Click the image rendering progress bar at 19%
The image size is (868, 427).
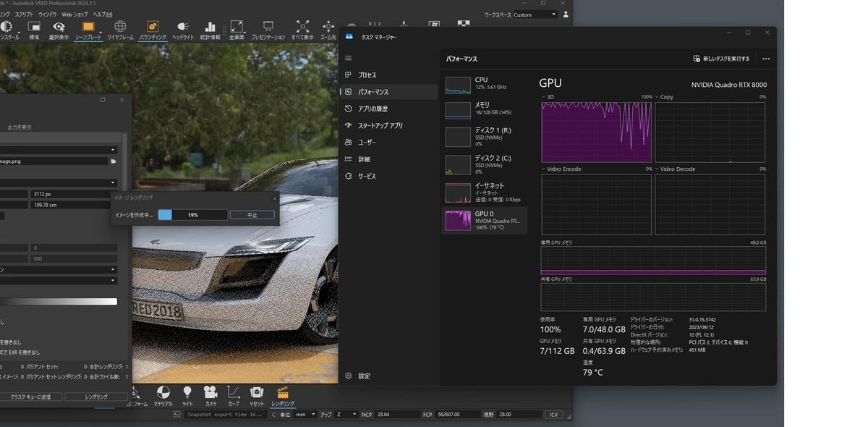coord(192,215)
